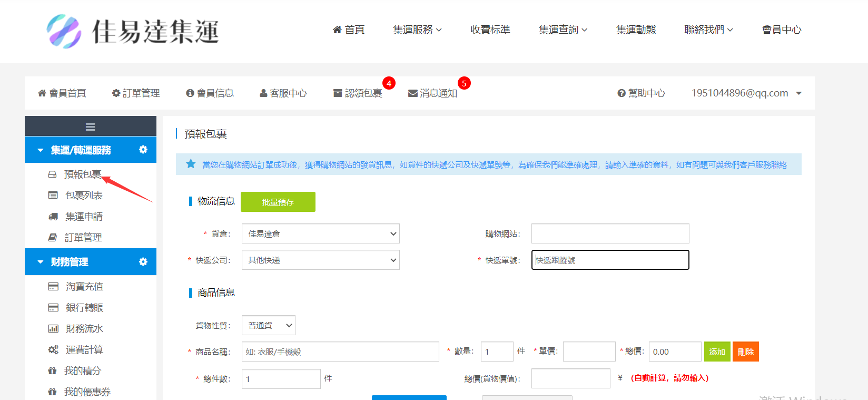Click the tray icon beside 預報包裹
The width and height of the screenshot is (868, 400).
[x=52, y=174]
